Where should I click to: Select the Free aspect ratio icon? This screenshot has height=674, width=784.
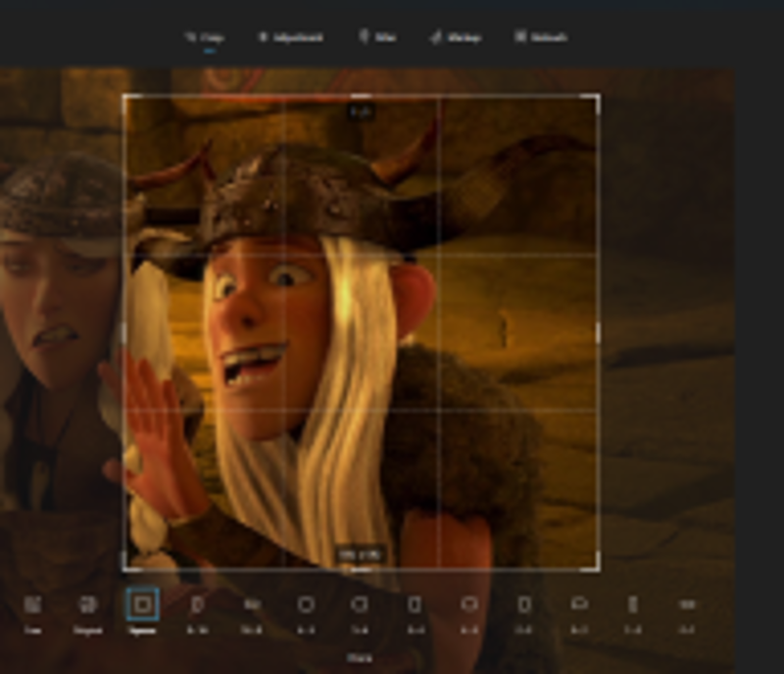click(x=33, y=605)
